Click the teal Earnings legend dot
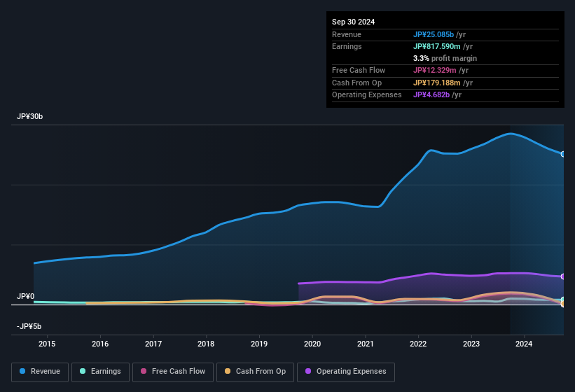This screenshot has width=575, height=392. (83, 371)
